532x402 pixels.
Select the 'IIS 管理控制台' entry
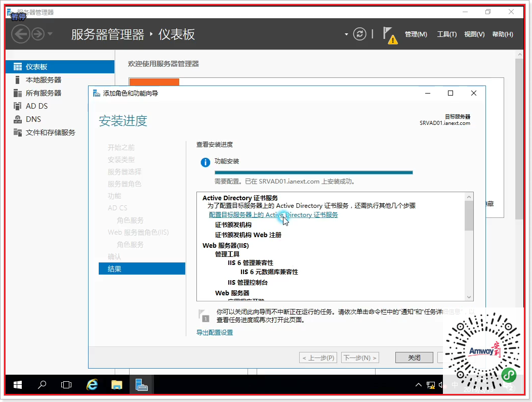click(x=248, y=282)
